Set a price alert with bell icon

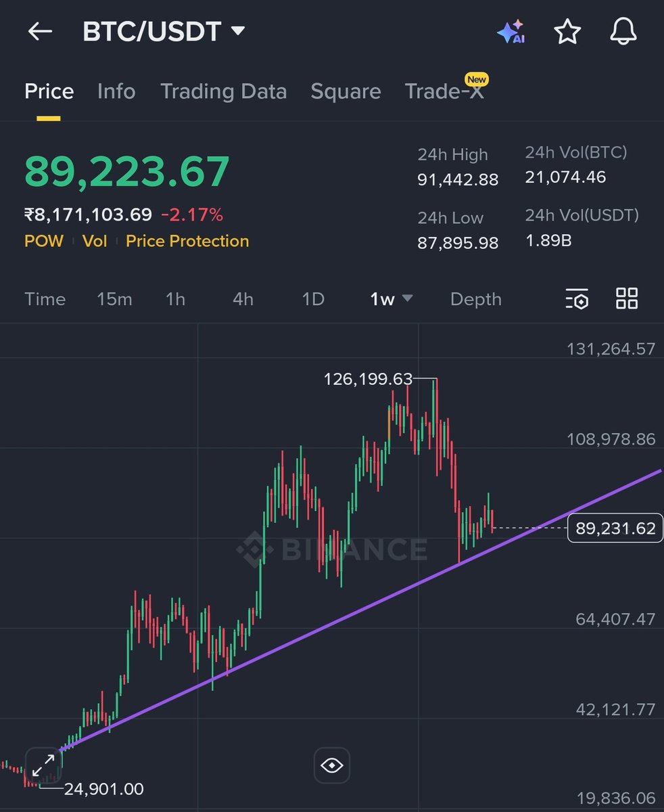623,31
